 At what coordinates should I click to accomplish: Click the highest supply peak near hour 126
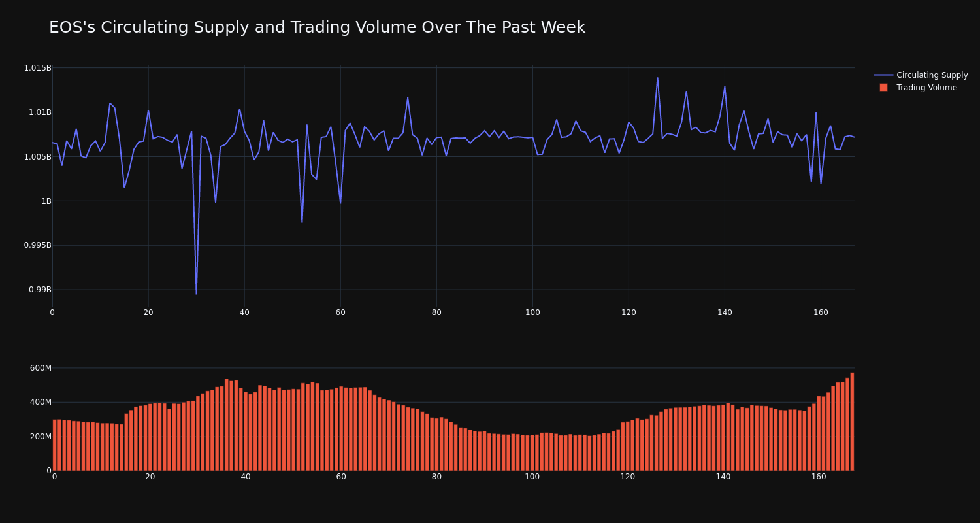[x=657, y=78]
